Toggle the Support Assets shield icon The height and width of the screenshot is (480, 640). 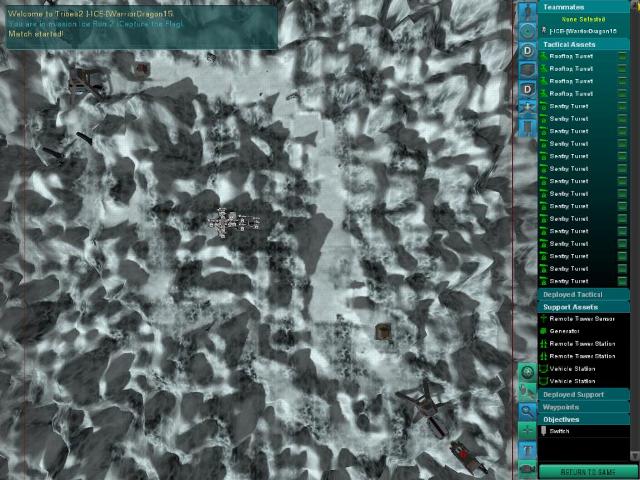tap(527, 70)
